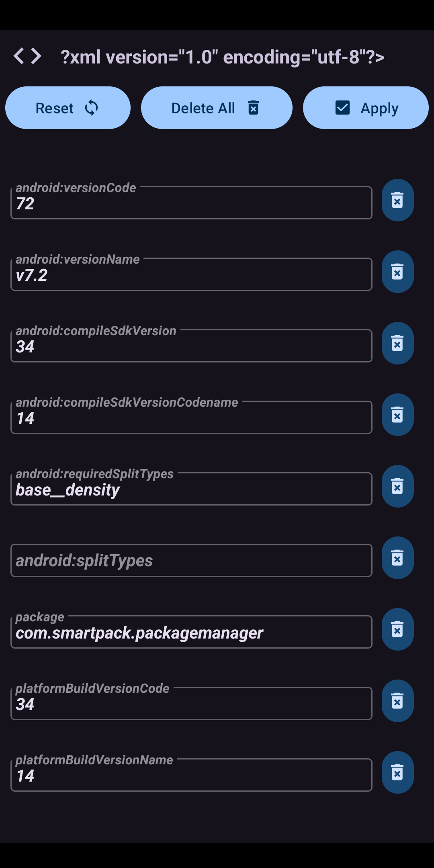This screenshot has height=868, width=434.
Task: Tap the code brackets icon in header
Action: (27, 56)
